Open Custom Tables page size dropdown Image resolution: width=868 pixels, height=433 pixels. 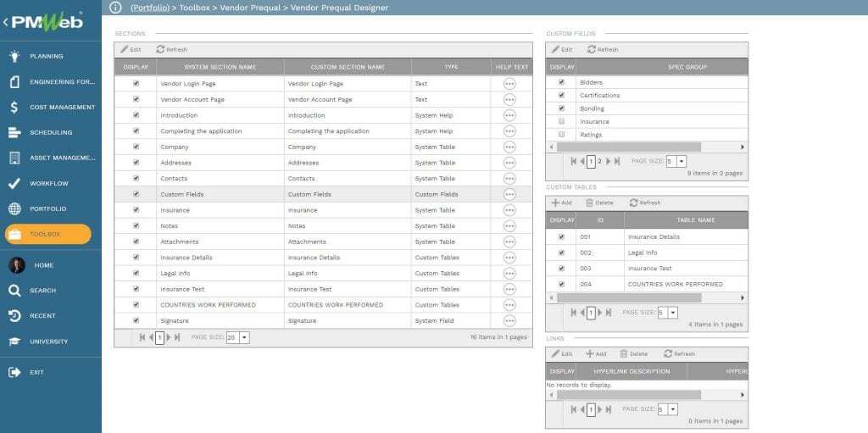click(672, 313)
